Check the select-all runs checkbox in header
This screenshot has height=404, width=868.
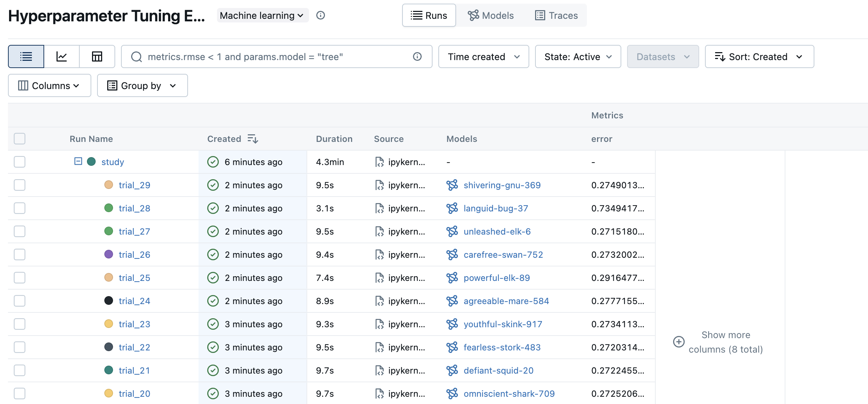click(19, 139)
